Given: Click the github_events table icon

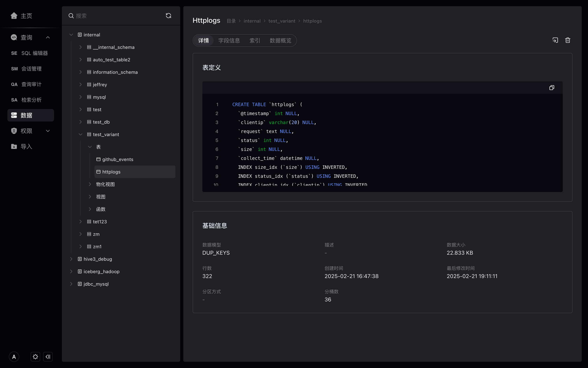Looking at the screenshot, I should click(x=98, y=159).
